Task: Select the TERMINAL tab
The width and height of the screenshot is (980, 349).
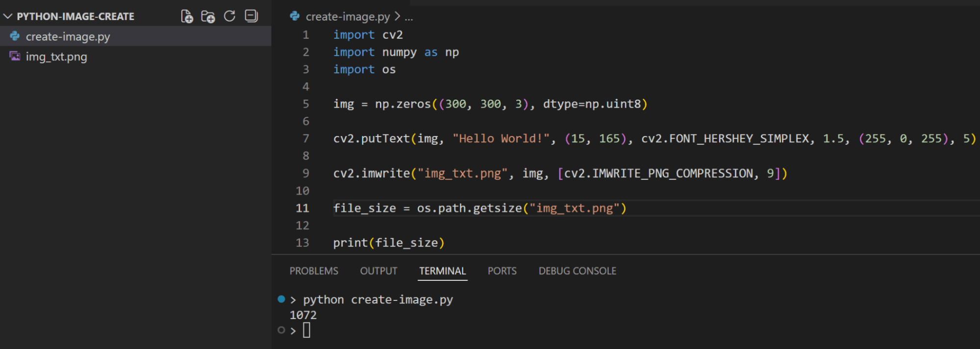Action: click(442, 271)
